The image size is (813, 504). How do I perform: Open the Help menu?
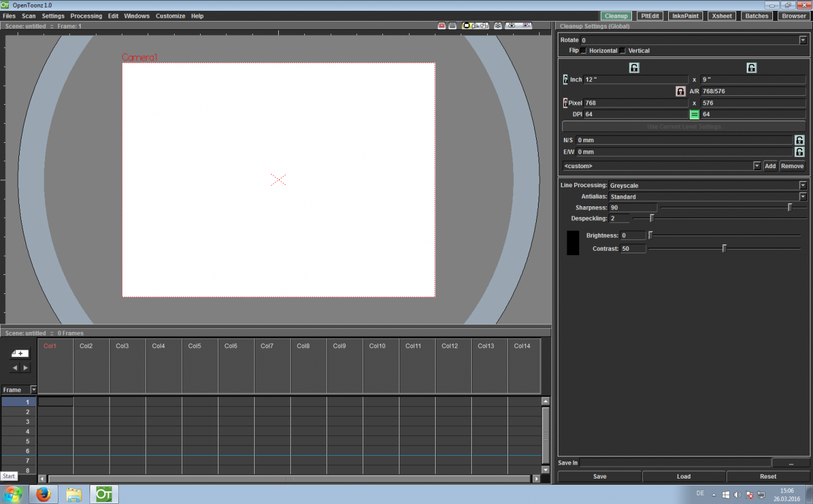point(198,16)
